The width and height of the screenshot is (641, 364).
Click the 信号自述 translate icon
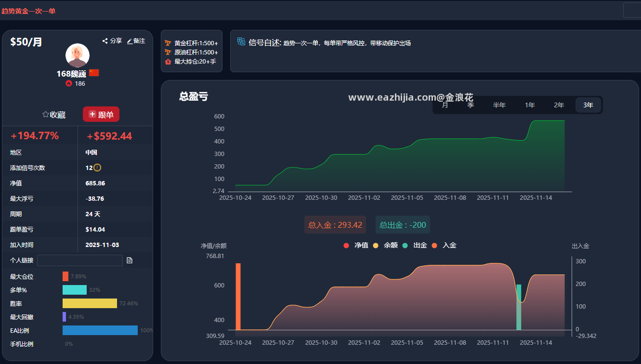click(241, 42)
